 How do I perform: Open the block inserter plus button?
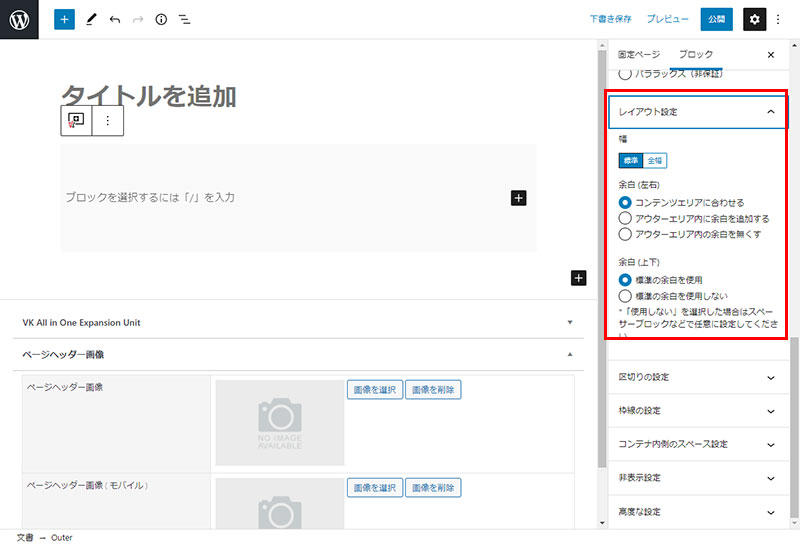64,19
